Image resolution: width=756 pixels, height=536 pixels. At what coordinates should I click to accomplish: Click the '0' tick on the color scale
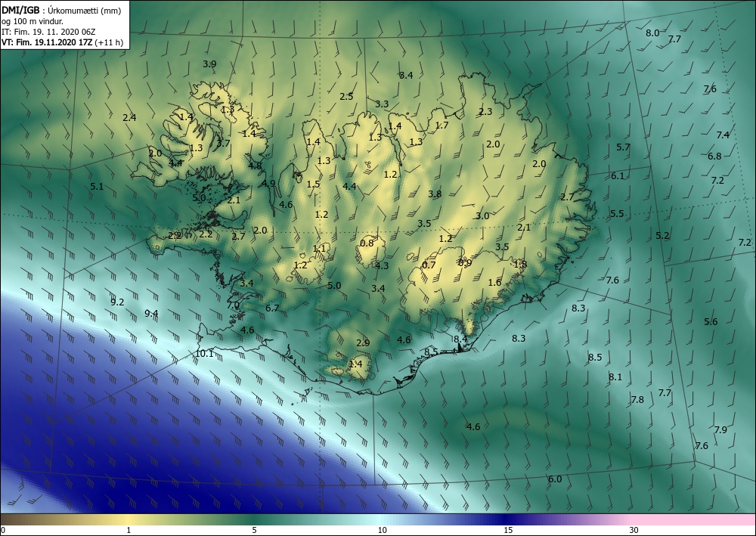3,531
